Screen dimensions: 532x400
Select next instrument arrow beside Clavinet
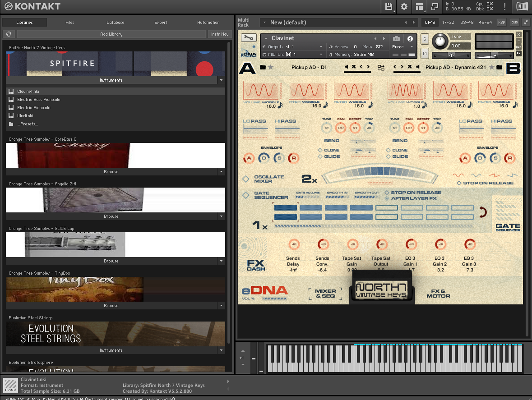(384, 39)
